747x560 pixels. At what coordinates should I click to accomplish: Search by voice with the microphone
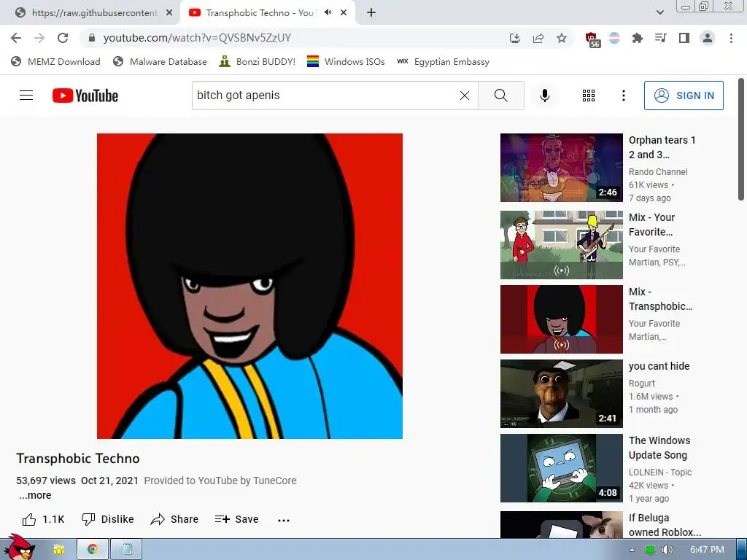click(x=544, y=96)
